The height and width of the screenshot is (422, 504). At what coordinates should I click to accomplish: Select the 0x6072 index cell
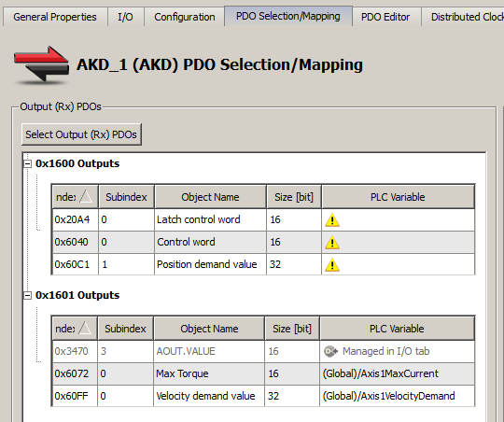[75, 373]
